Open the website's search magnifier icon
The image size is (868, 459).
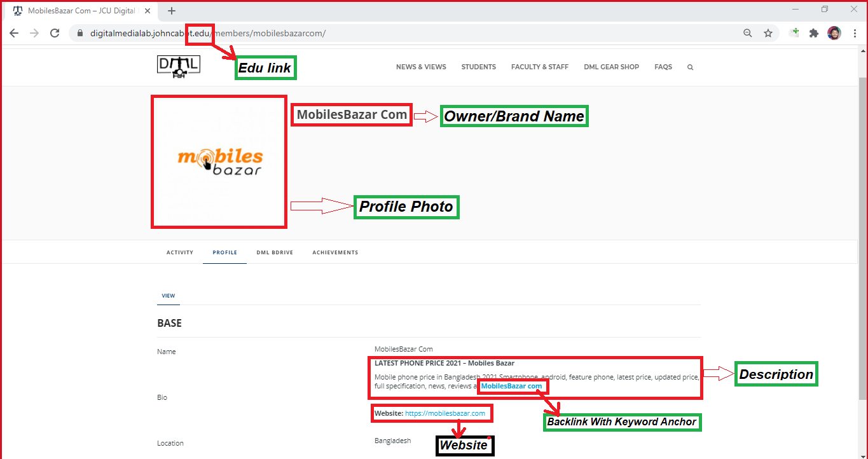[x=690, y=66]
